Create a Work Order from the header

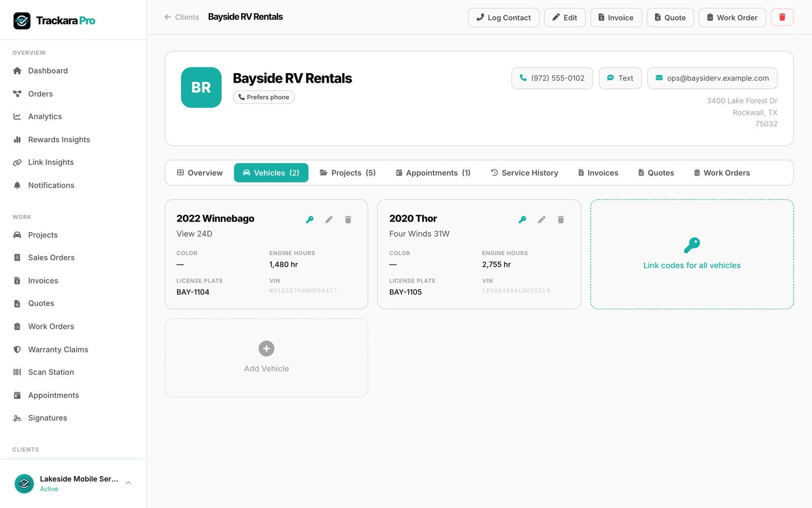pyautogui.click(x=732, y=17)
